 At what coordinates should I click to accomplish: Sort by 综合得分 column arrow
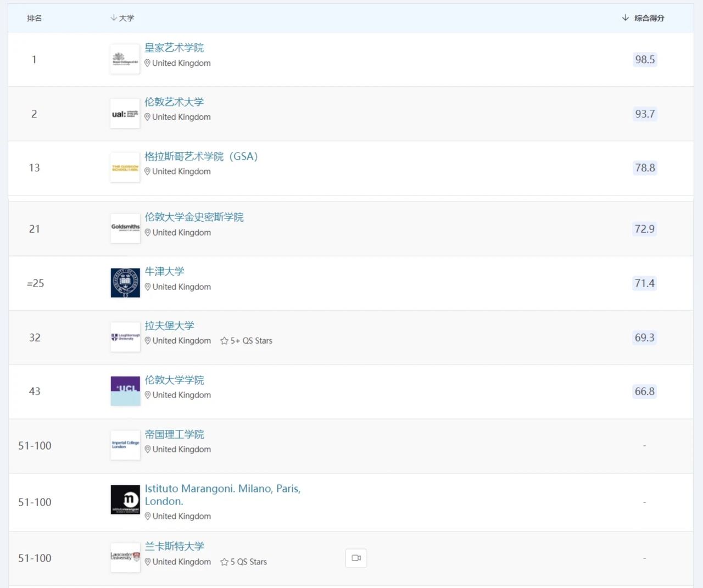pos(625,18)
